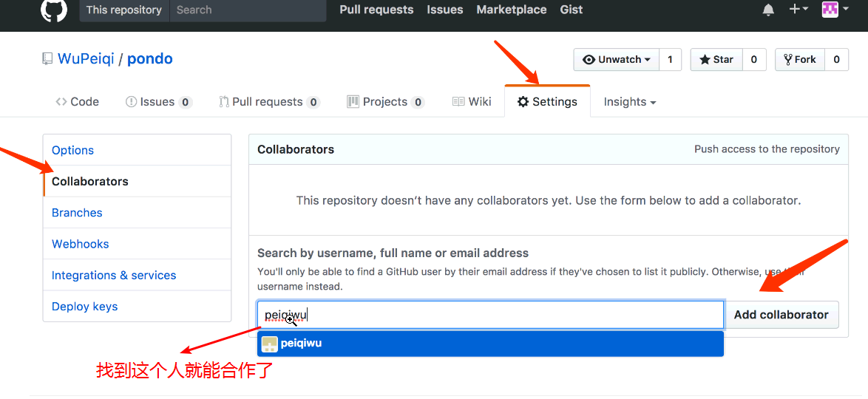868x399 pixels.
Task: Fork the repository
Action: [x=800, y=60]
